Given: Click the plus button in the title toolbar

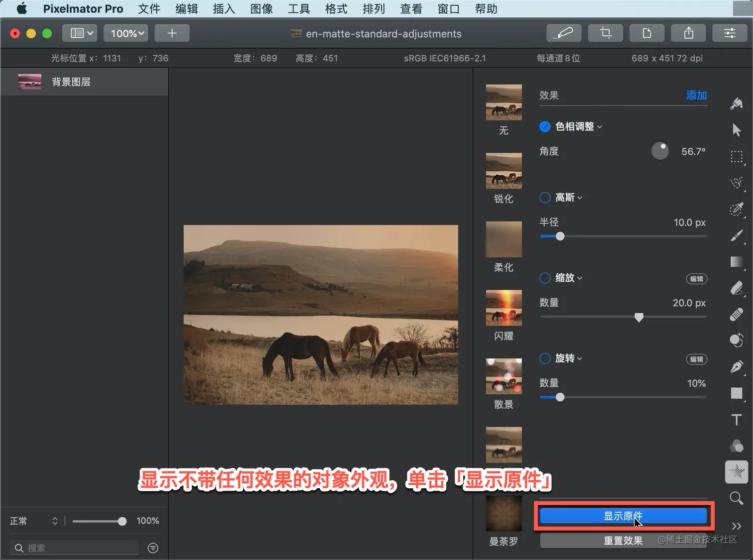Looking at the screenshot, I should [x=172, y=33].
